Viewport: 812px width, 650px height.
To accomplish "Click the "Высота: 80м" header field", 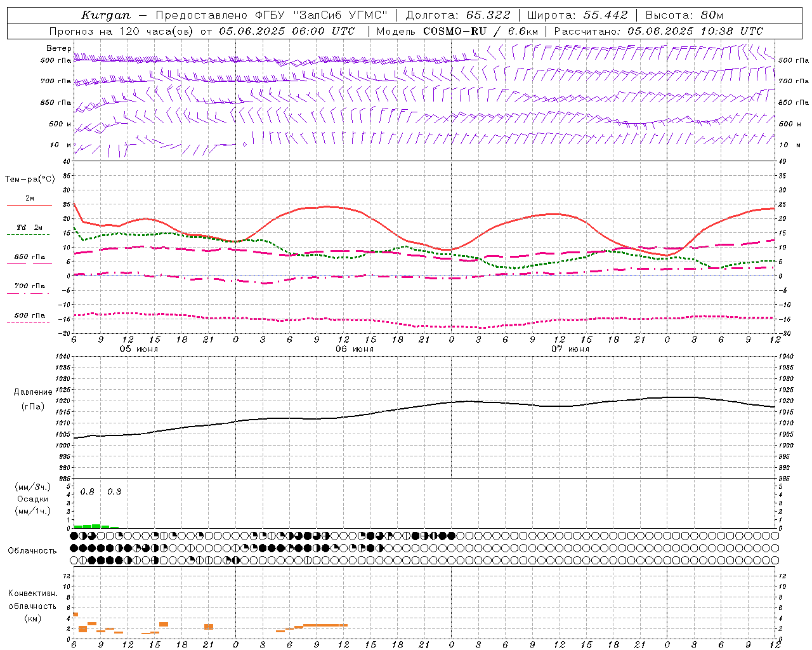I will [684, 15].
